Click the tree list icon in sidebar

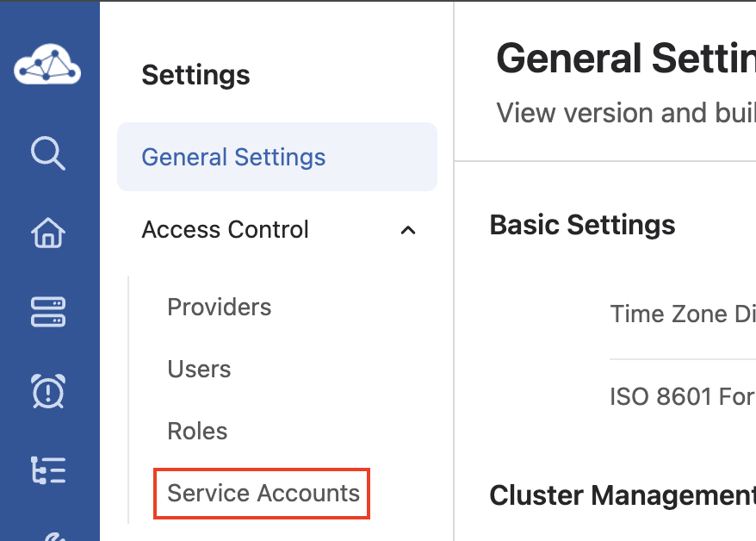48,469
